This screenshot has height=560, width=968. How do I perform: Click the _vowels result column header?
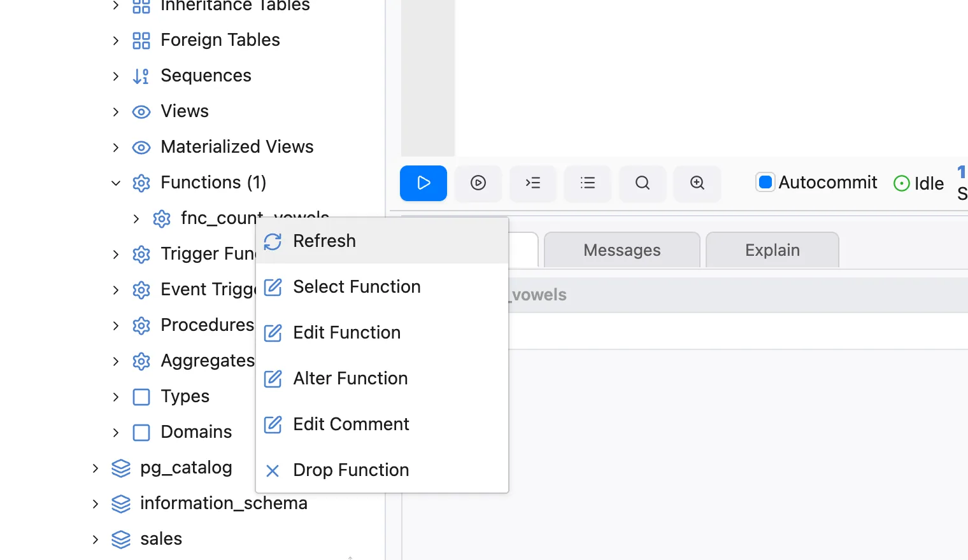coord(538,295)
